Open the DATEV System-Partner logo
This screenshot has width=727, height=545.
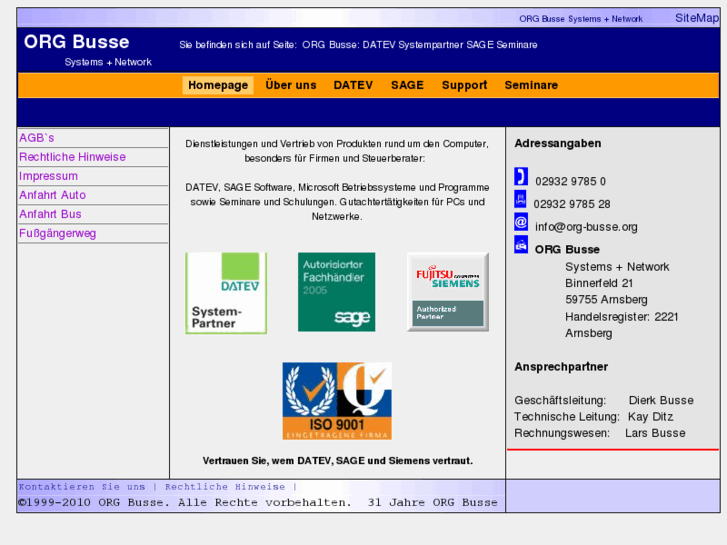[226, 293]
